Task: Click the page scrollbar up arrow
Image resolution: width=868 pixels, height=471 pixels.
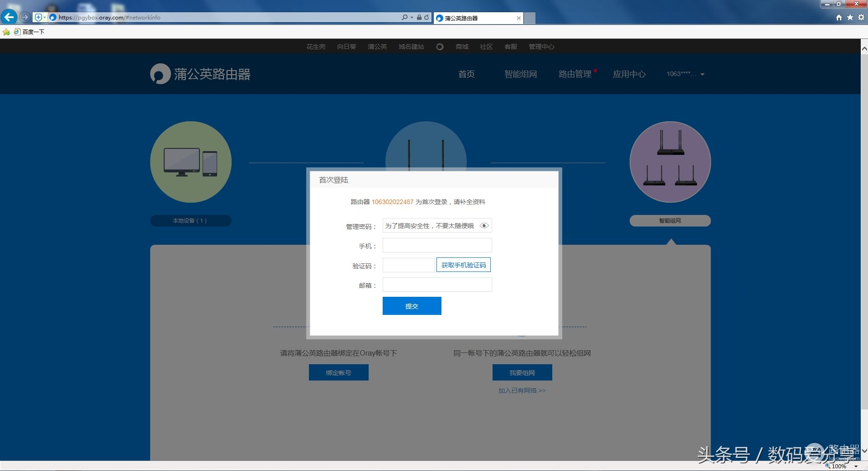Action: point(864,48)
